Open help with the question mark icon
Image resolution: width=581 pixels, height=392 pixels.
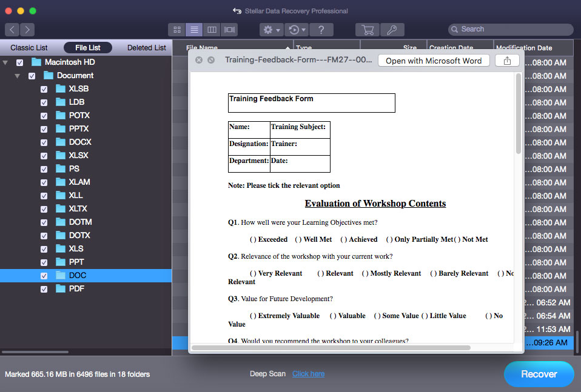click(321, 30)
